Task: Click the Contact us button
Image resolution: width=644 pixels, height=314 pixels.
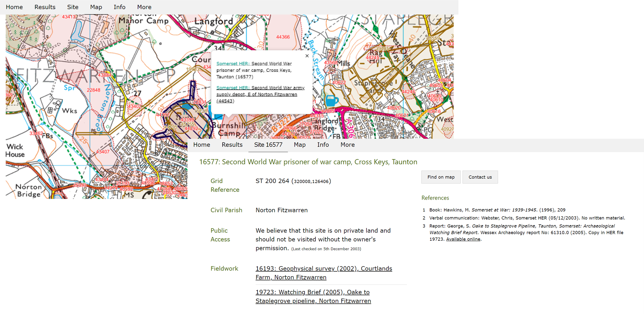Action: coord(480,177)
